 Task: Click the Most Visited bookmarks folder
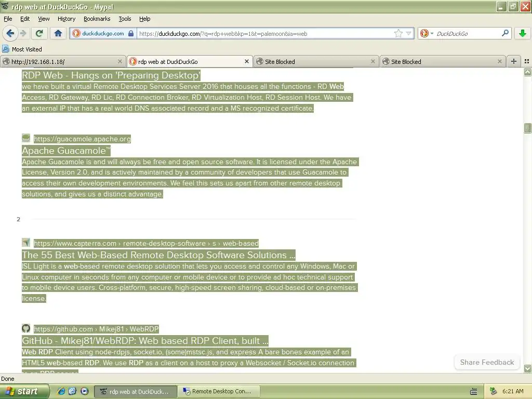pyautogui.click(x=22, y=49)
